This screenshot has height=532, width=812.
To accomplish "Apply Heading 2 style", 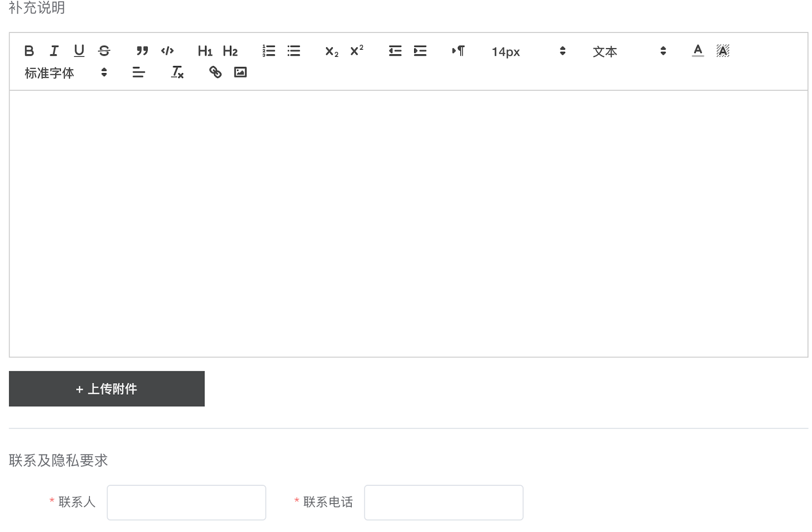I will [x=230, y=51].
